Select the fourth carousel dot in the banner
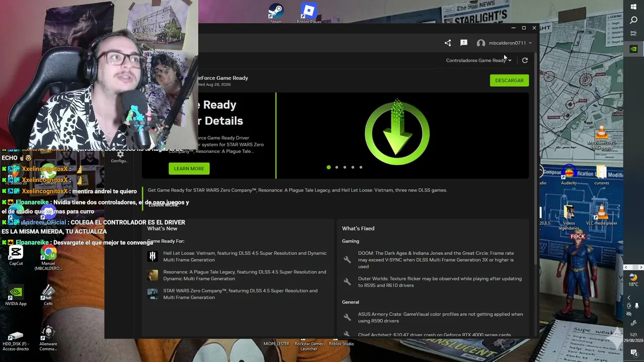This screenshot has width=644, height=362. point(353,167)
